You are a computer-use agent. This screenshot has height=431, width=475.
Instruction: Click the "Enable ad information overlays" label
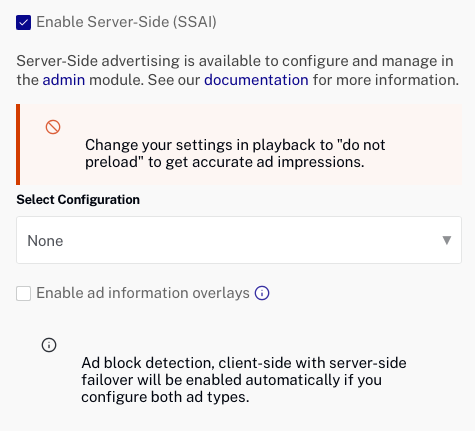point(143,293)
